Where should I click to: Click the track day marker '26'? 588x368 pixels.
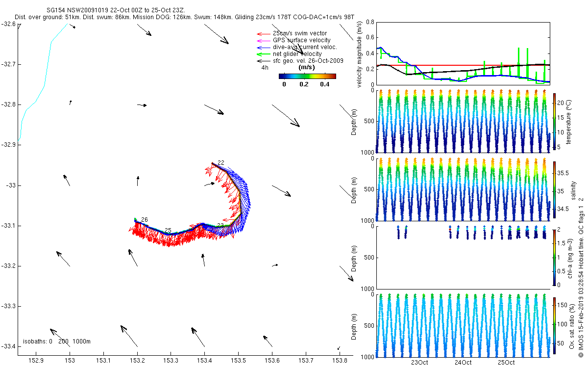click(145, 219)
